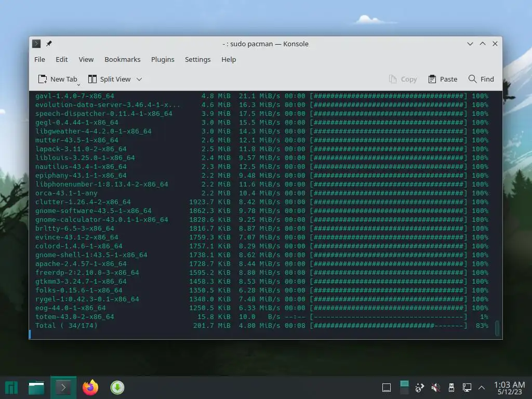This screenshot has width=532, height=399.
Task: Expand the Split View dropdown arrow
Action: (139, 79)
